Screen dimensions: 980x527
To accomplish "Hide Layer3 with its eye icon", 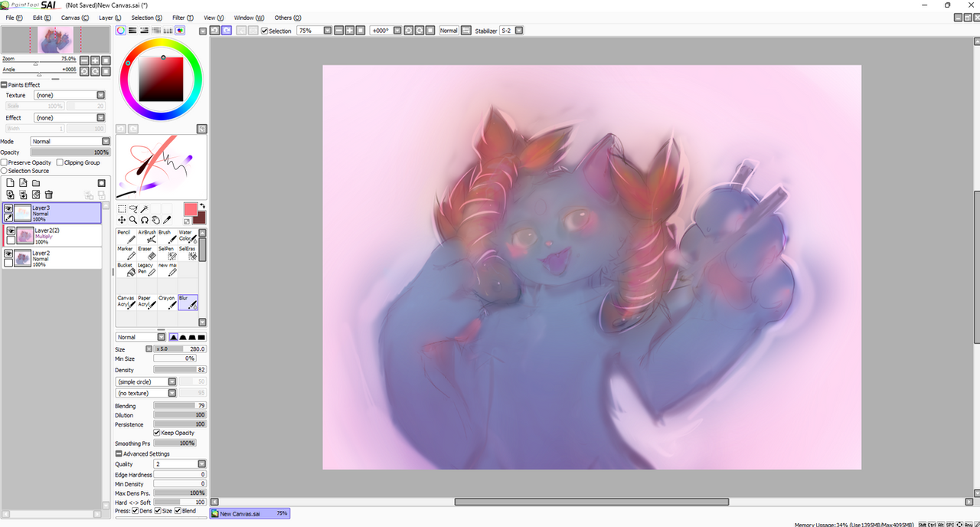I will pyautogui.click(x=9, y=208).
